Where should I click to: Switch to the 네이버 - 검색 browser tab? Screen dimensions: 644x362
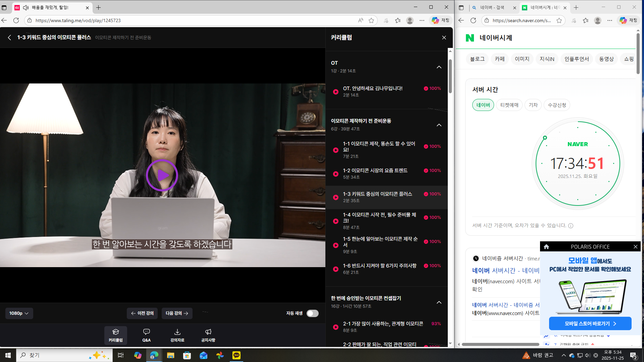click(x=492, y=7)
